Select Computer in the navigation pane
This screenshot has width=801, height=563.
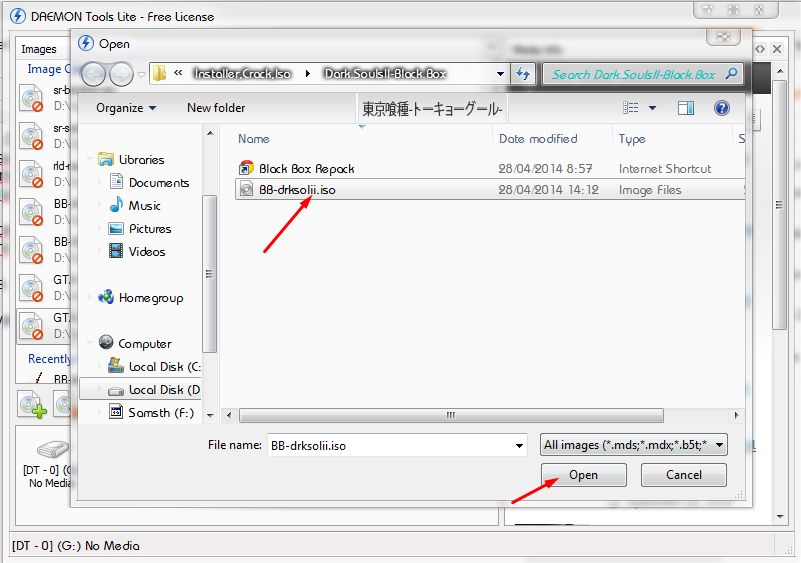tap(145, 344)
